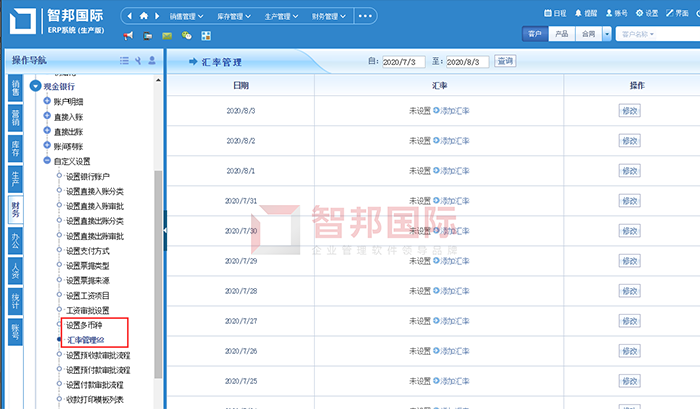Viewport: 700px width, 409px height.
Task: Click the wrench icon in 操作导航 header
Action: [138, 61]
